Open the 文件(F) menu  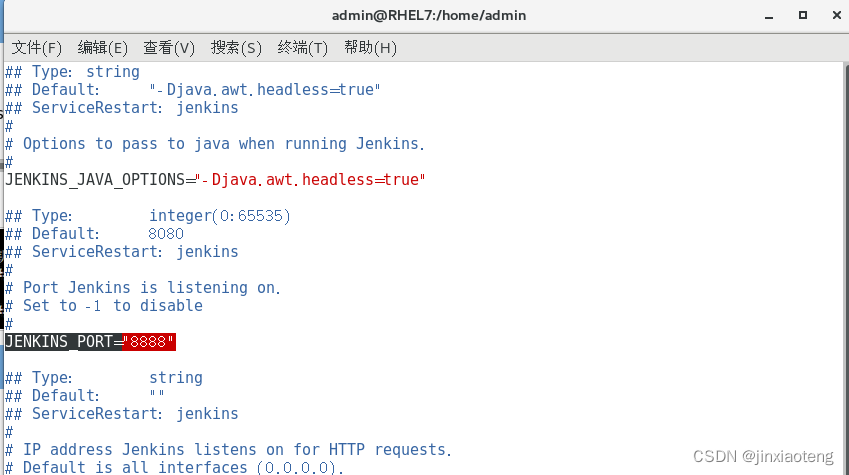pos(37,48)
